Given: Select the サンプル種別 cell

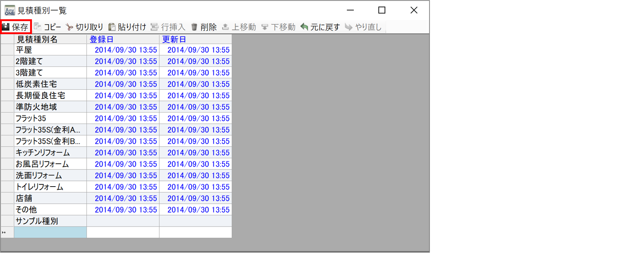Looking at the screenshot, I should coord(50,221).
